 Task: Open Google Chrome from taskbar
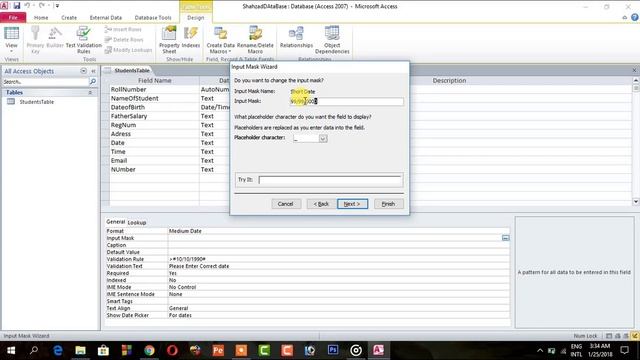click(149, 350)
